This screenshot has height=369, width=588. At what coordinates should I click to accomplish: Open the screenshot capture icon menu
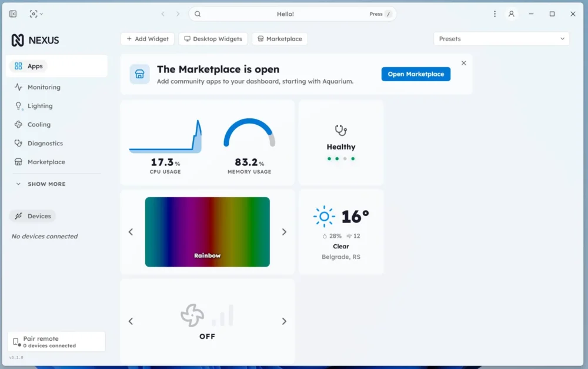36,14
